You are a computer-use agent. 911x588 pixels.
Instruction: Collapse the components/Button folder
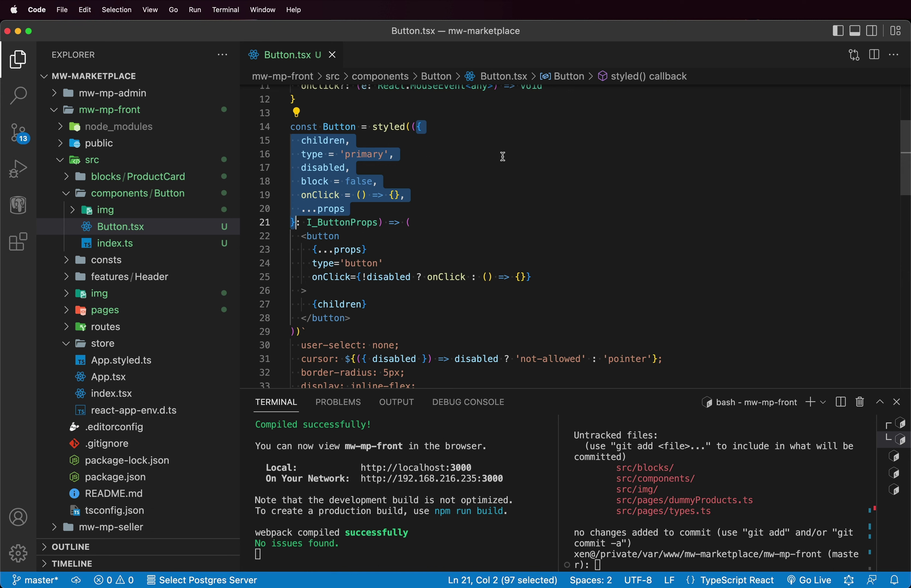[66, 193]
